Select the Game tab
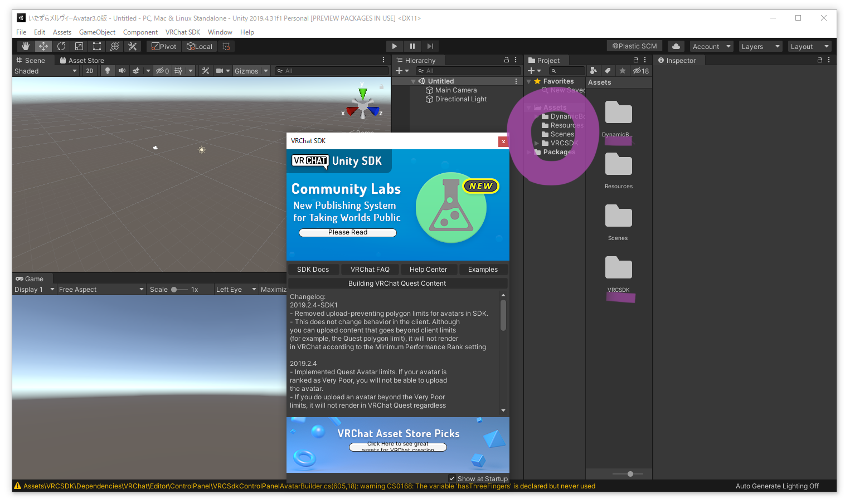Screen dimensions: 845x504 (x=30, y=278)
